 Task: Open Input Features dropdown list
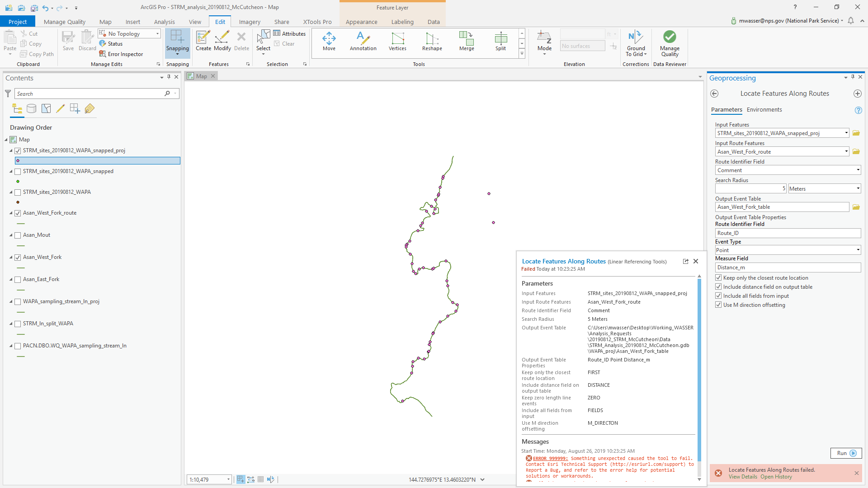point(846,133)
